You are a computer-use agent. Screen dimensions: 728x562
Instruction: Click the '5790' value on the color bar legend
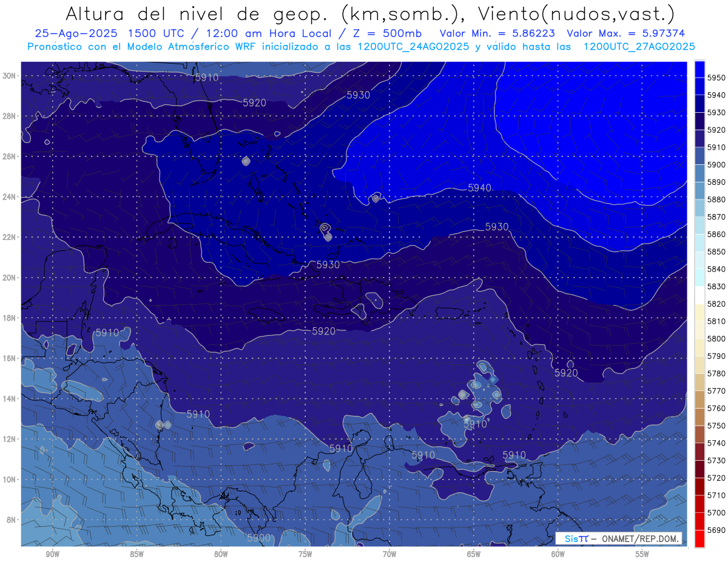pos(716,356)
